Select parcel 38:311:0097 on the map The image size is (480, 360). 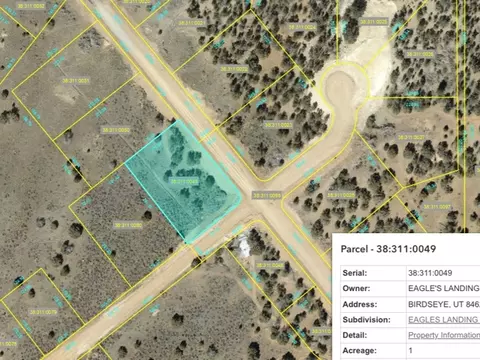pyautogui.click(x=437, y=207)
